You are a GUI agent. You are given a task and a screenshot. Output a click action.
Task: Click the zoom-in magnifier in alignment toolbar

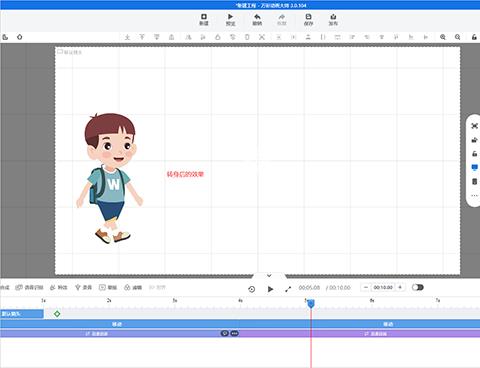(443, 37)
